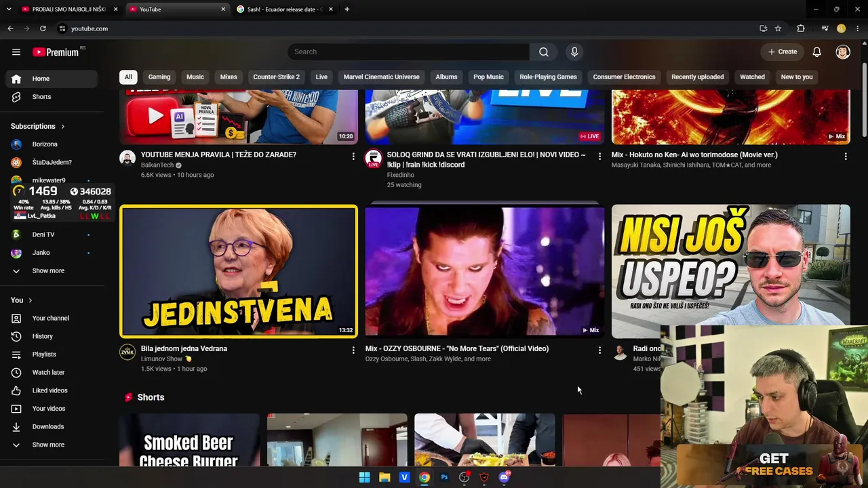
Task: Open OBS Studio from the taskbar
Action: (464, 477)
